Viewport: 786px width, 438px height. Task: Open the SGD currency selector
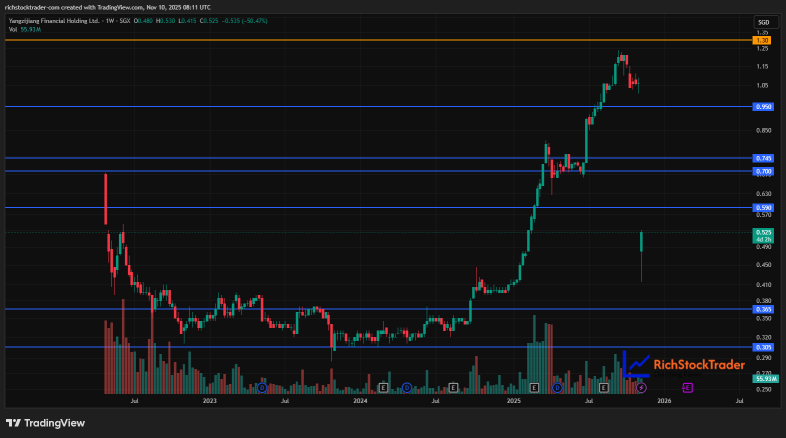[x=765, y=22]
